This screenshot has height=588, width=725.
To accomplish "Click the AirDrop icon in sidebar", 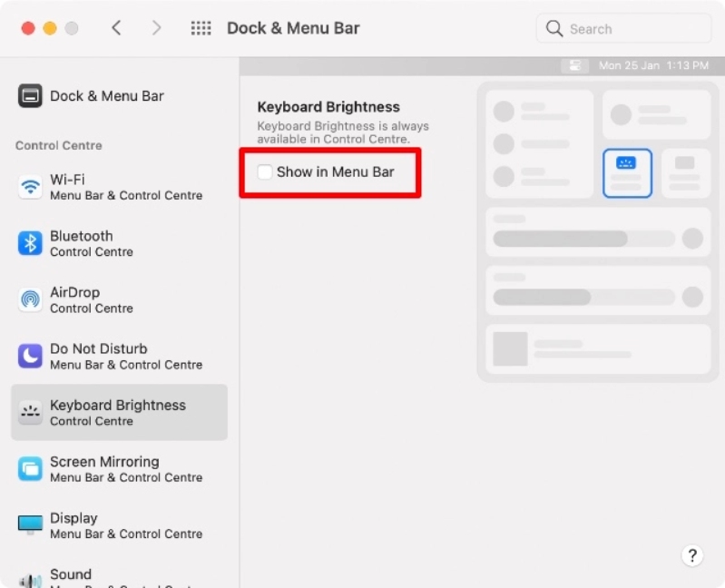I will 30,299.
